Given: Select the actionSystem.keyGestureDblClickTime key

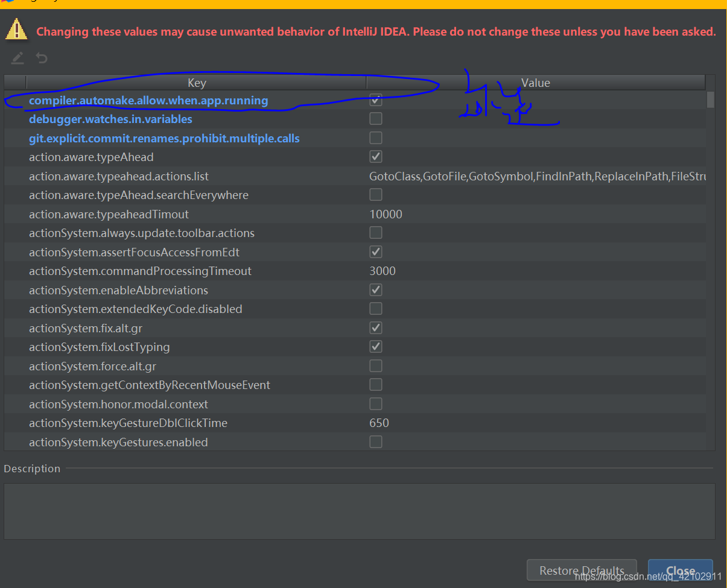Looking at the screenshot, I should 128,423.
